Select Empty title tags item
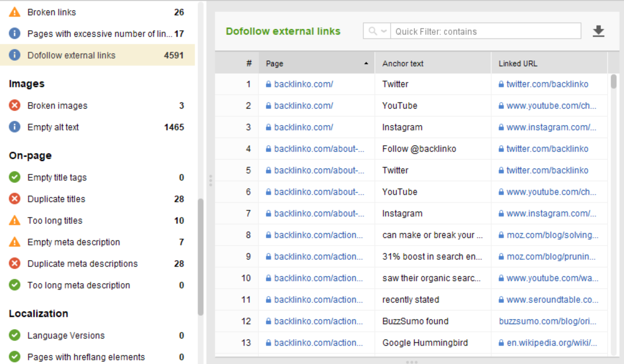The width and height of the screenshot is (624, 364). (97, 177)
